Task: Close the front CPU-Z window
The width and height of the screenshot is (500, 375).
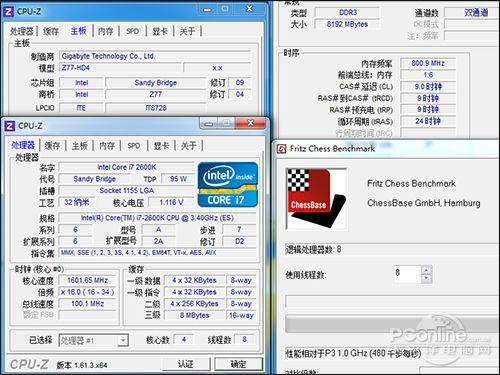Action: pyautogui.click(x=250, y=123)
